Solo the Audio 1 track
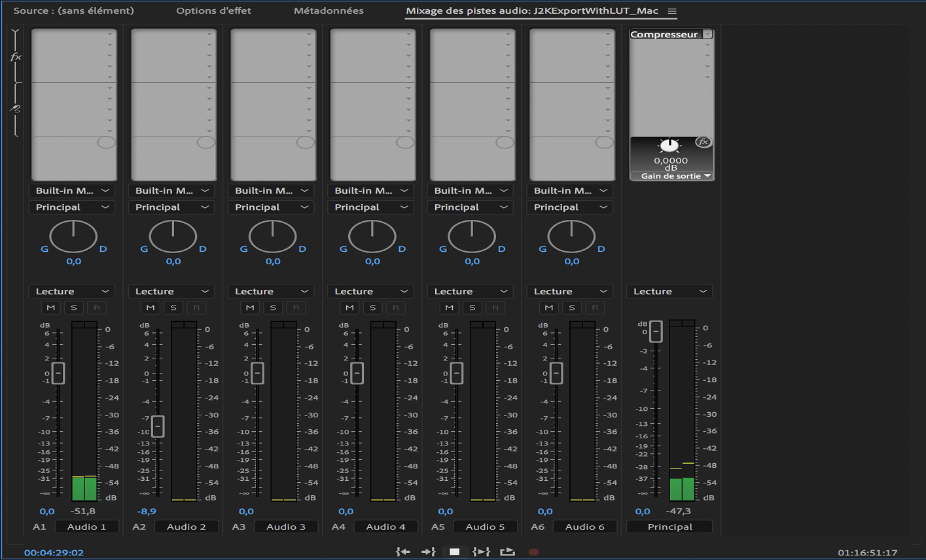 (74, 307)
